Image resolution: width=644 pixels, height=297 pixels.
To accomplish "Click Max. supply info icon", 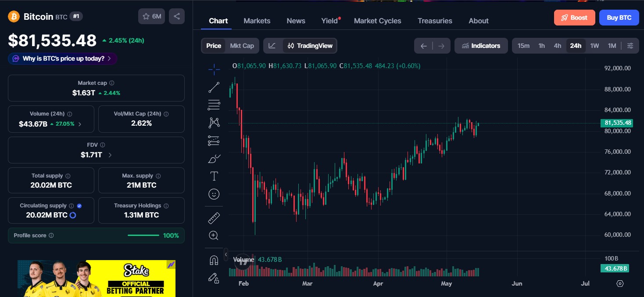I will pos(158,176).
